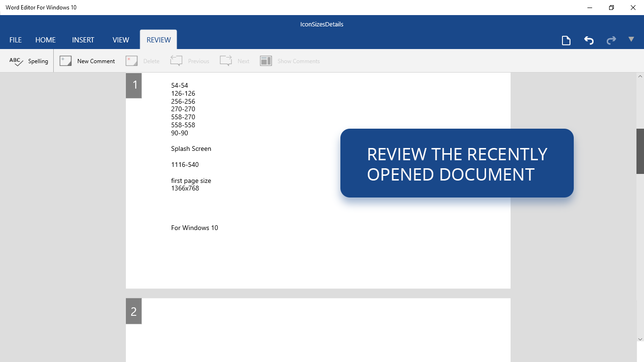Click the document title IconSizesDetails
This screenshot has width=644, height=362.
[x=322, y=24]
